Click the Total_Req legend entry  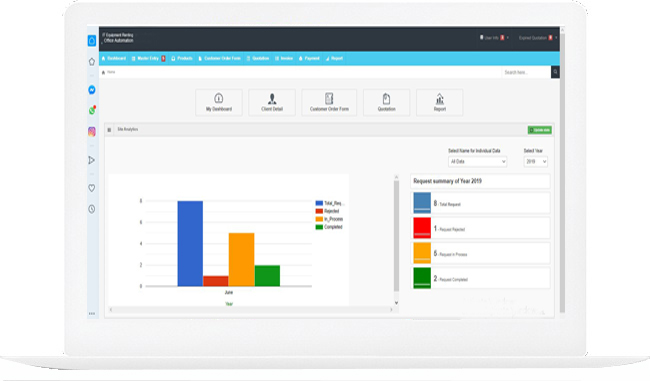[330, 203]
